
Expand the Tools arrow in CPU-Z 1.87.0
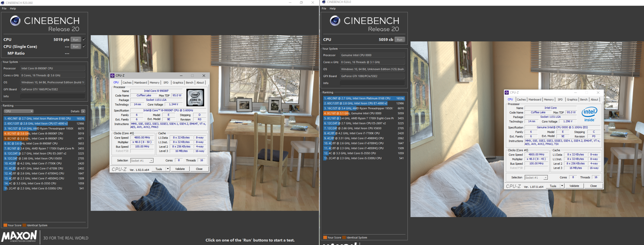[562, 186]
